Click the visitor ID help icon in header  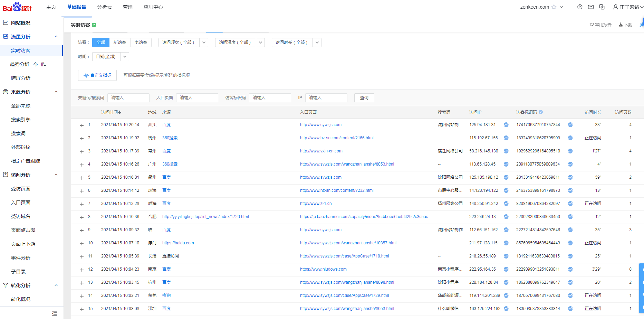(x=541, y=112)
